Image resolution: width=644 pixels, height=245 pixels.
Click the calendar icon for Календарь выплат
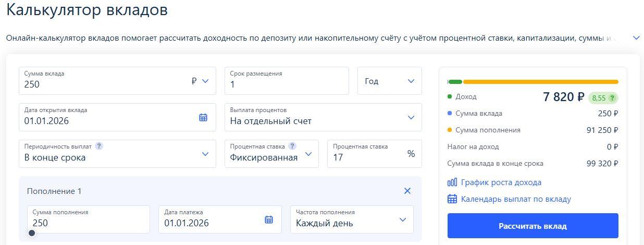[x=452, y=199]
